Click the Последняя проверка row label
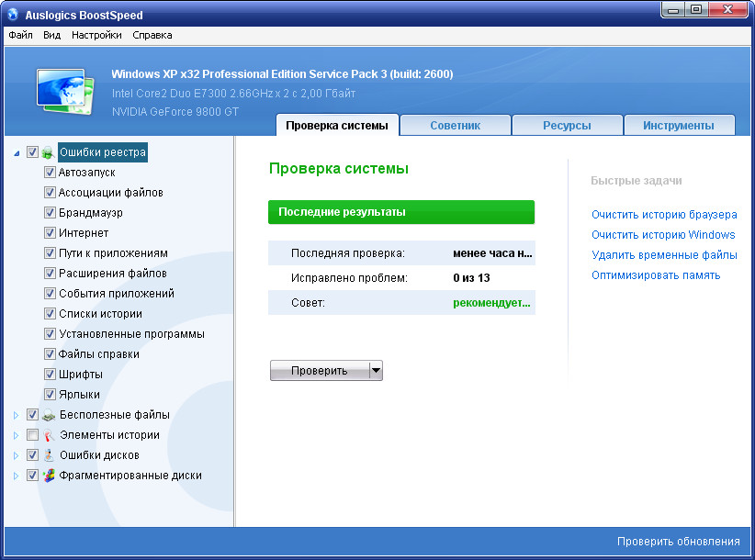The image size is (755, 560). pyautogui.click(x=347, y=253)
